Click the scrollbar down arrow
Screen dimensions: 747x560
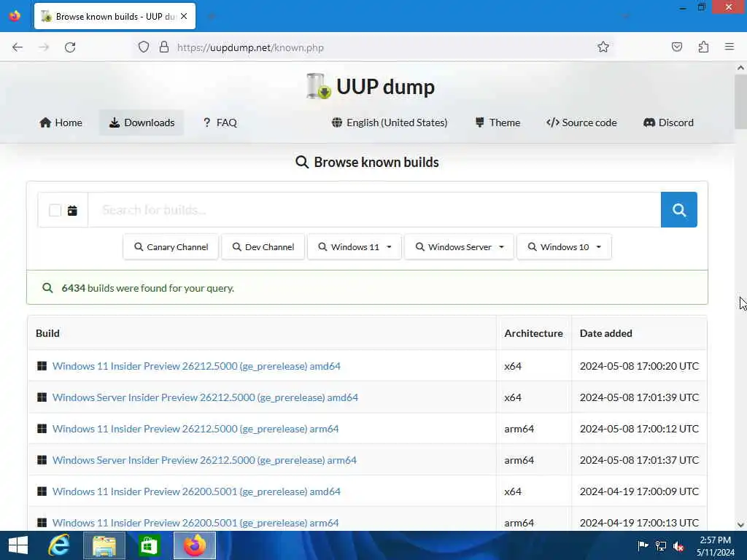(740, 525)
